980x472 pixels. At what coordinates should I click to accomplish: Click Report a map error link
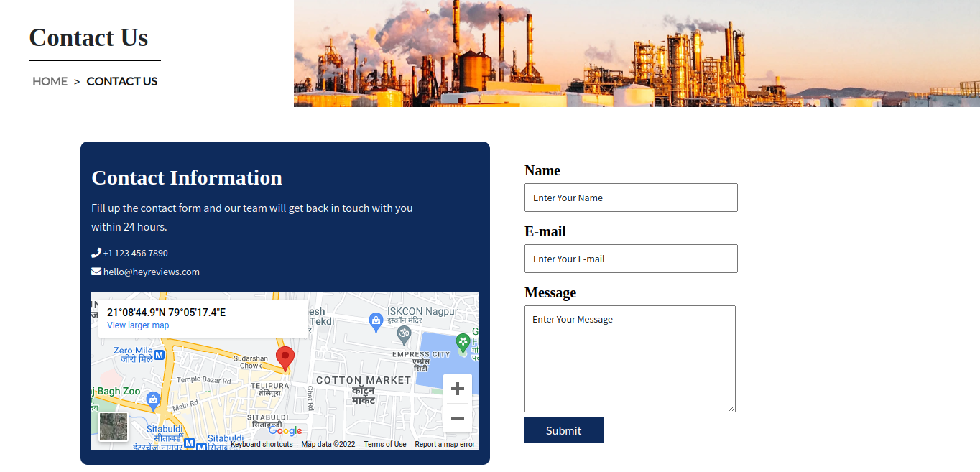[445, 444]
